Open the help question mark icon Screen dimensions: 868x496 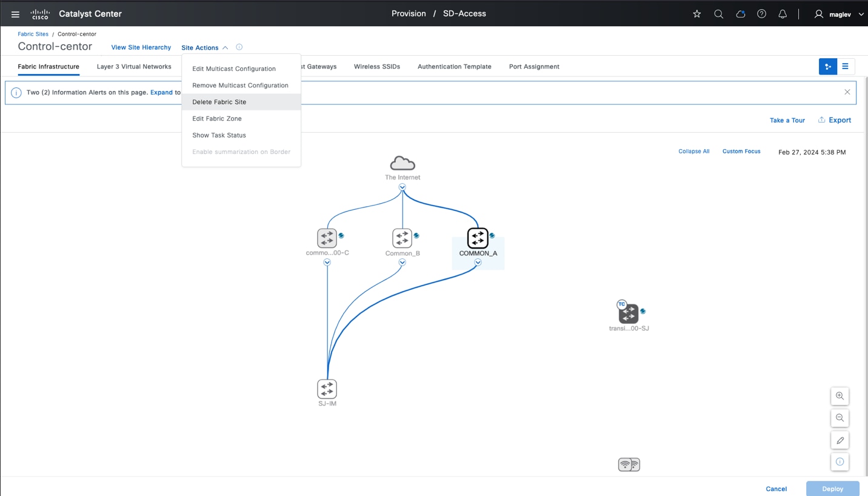point(761,14)
